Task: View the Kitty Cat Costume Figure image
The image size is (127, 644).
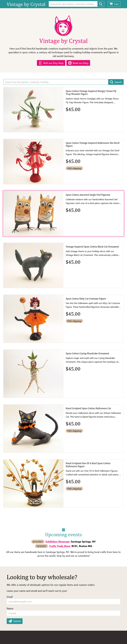Action: click(x=33, y=319)
